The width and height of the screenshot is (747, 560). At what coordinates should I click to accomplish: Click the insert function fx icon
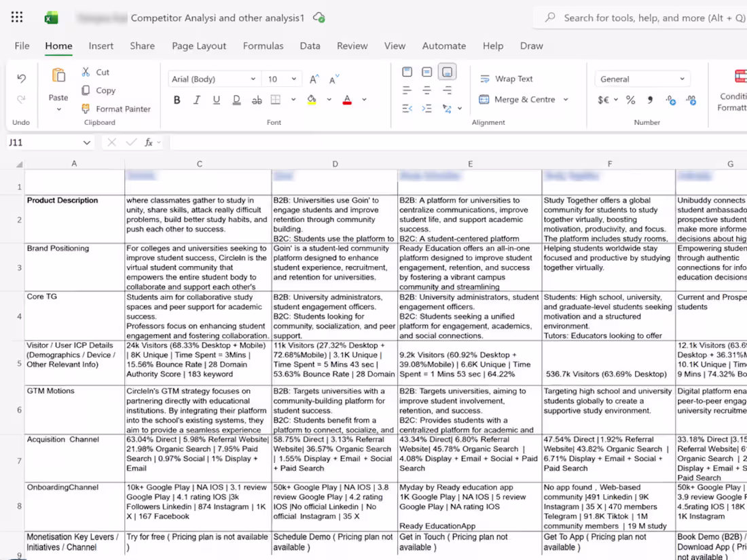point(149,143)
